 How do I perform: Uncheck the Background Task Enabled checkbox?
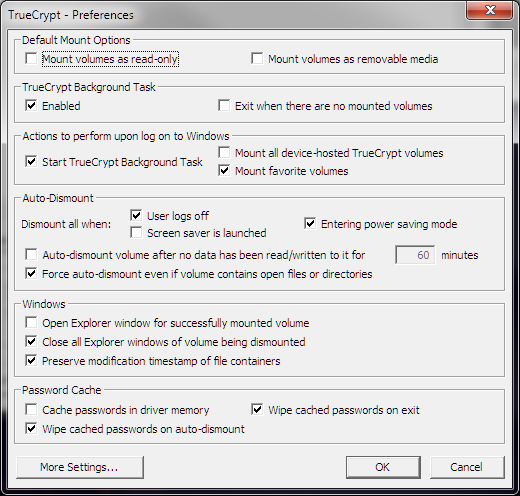pyautogui.click(x=31, y=106)
